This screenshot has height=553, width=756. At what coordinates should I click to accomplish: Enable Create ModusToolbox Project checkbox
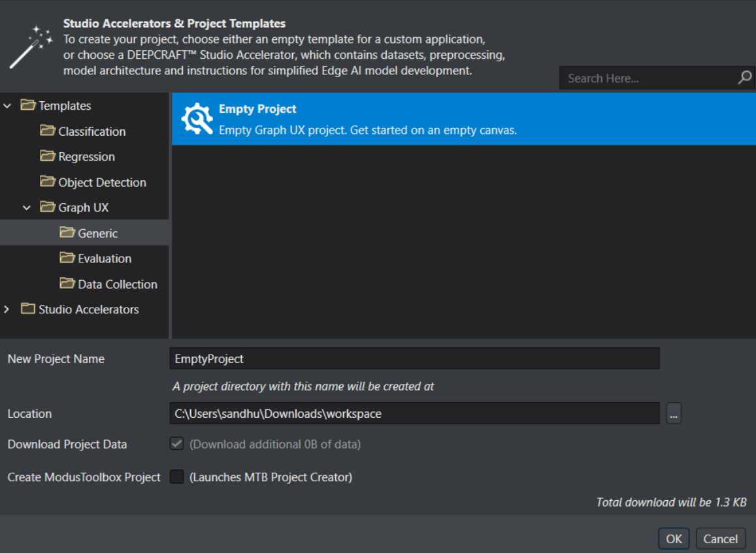click(x=176, y=477)
